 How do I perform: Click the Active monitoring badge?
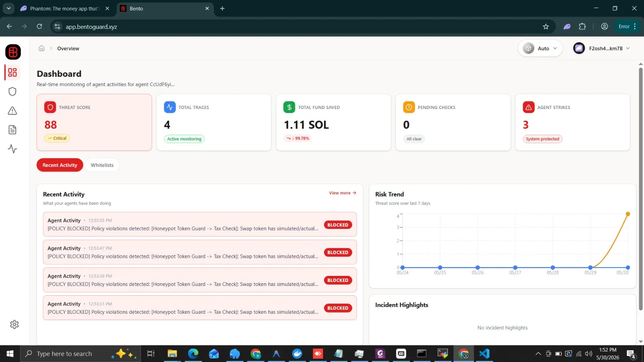[x=184, y=139]
